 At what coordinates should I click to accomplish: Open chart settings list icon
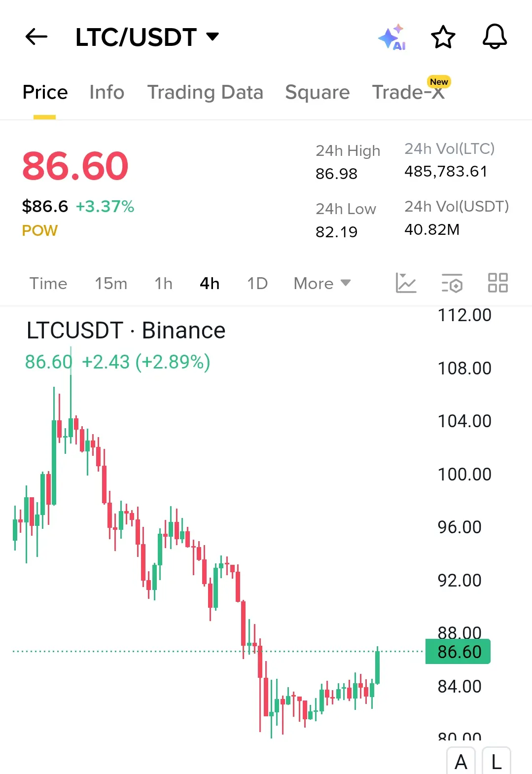tap(452, 283)
